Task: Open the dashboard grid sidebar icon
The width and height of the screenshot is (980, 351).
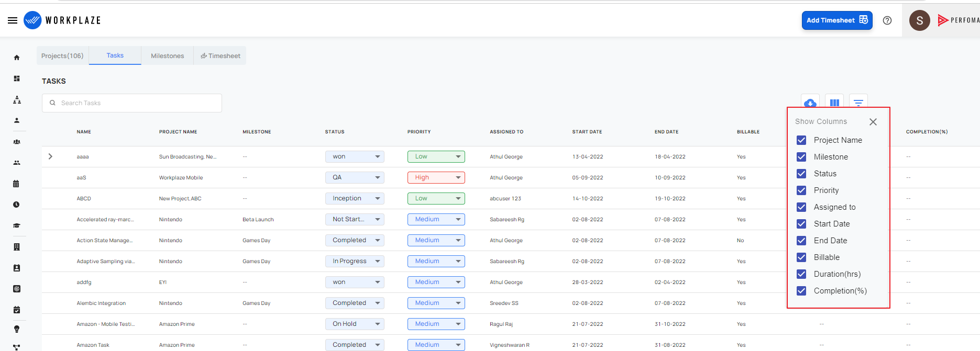Action: (17, 78)
